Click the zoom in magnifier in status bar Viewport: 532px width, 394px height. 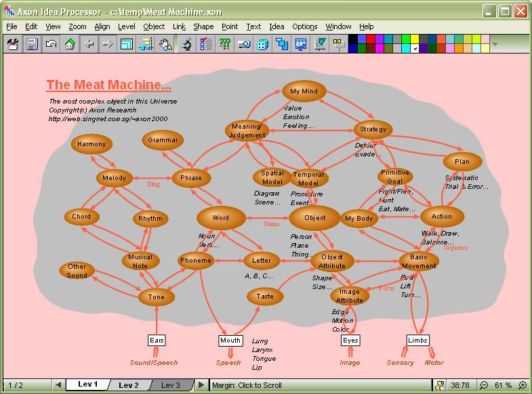[523, 385]
